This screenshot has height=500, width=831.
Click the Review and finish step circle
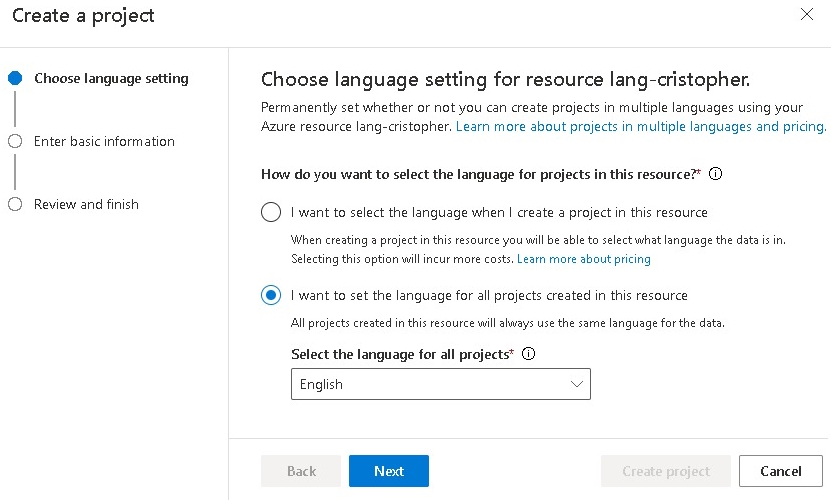coord(15,204)
